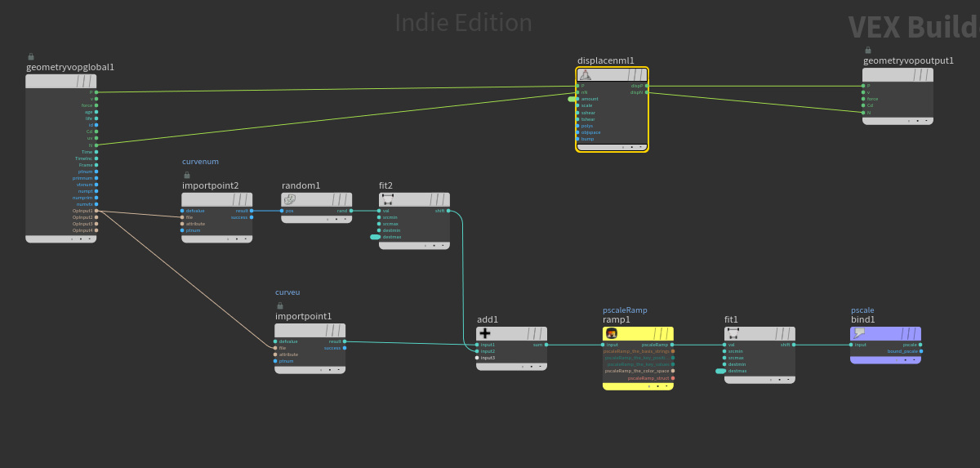Image resolution: width=980 pixels, height=468 pixels.
Task: Click the lock icon above geometryvopglobal1
Action: point(31,56)
